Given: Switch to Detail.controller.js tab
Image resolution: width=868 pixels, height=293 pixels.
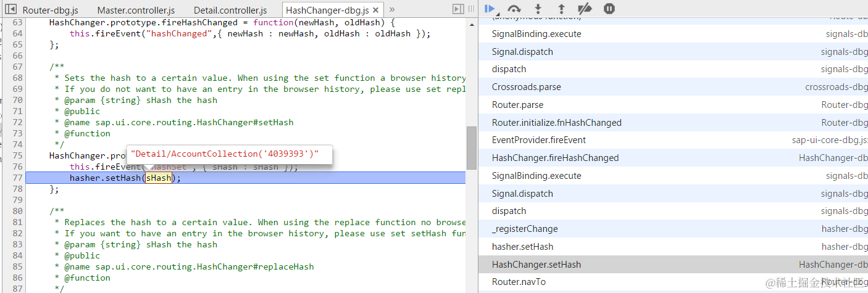Looking at the screenshot, I should (230, 10).
